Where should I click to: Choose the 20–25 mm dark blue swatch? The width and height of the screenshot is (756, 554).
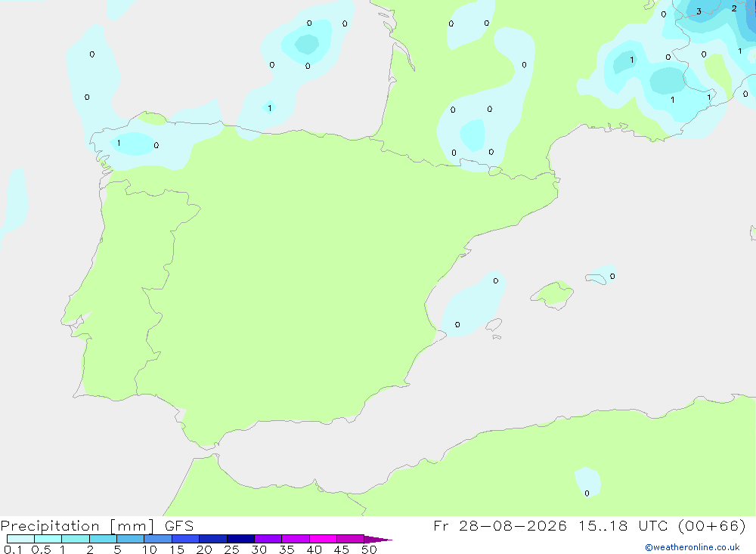coord(212,539)
